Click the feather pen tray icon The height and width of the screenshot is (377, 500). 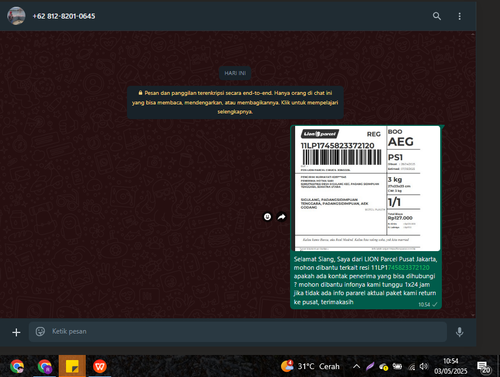[370, 366]
